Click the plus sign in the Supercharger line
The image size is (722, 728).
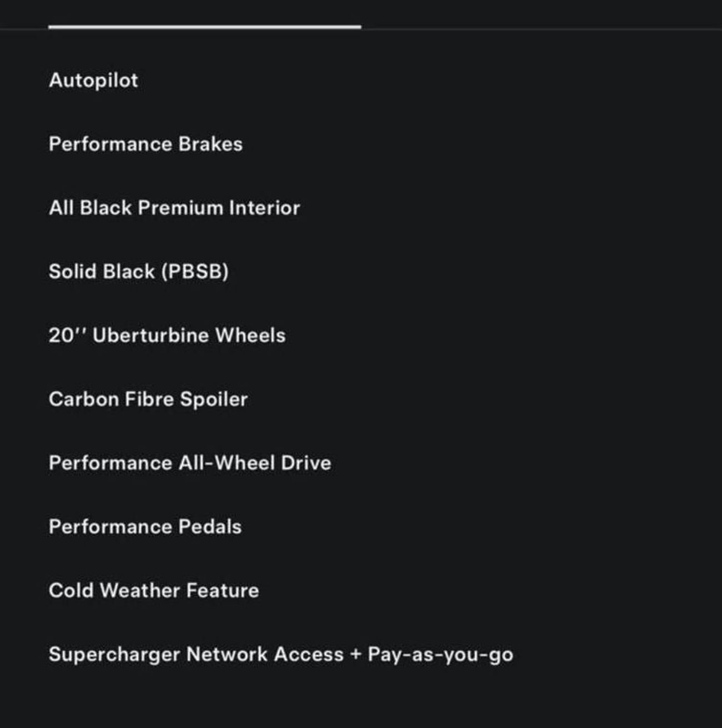click(355, 655)
